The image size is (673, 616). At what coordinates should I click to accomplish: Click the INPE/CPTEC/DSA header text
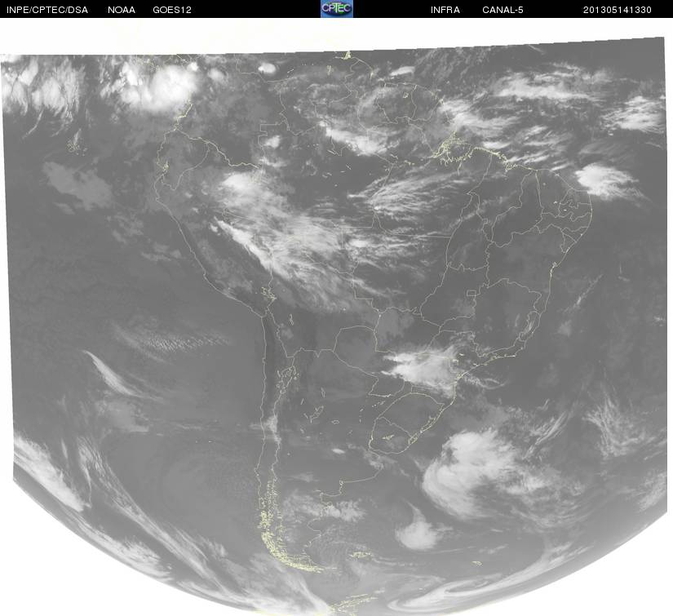click(47, 10)
